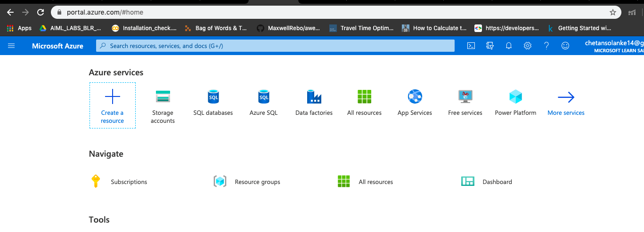
Task: Click the Dashboard label
Action: [x=497, y=182]
